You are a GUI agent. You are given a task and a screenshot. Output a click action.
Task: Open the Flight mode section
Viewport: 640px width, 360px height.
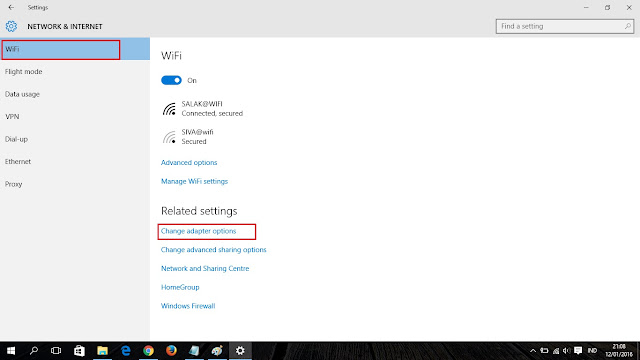[x=23, y=72]
